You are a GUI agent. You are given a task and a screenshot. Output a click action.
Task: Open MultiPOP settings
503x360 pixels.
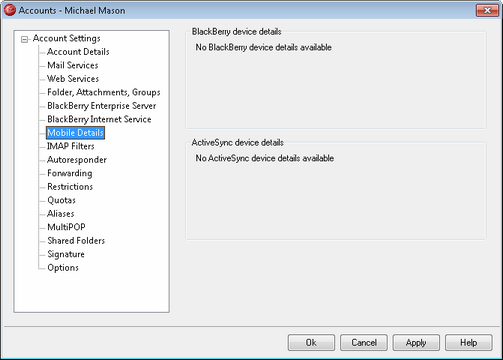click(x=66, y=227)
